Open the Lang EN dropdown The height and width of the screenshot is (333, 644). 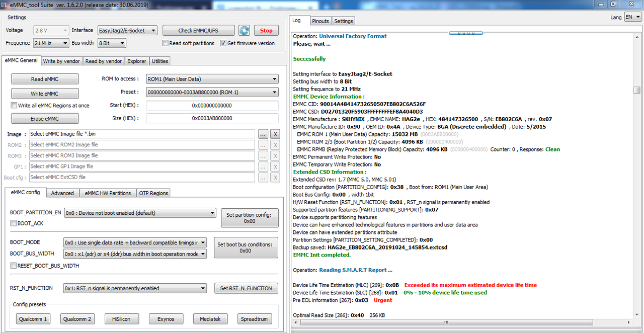click(x=632, y=17)
